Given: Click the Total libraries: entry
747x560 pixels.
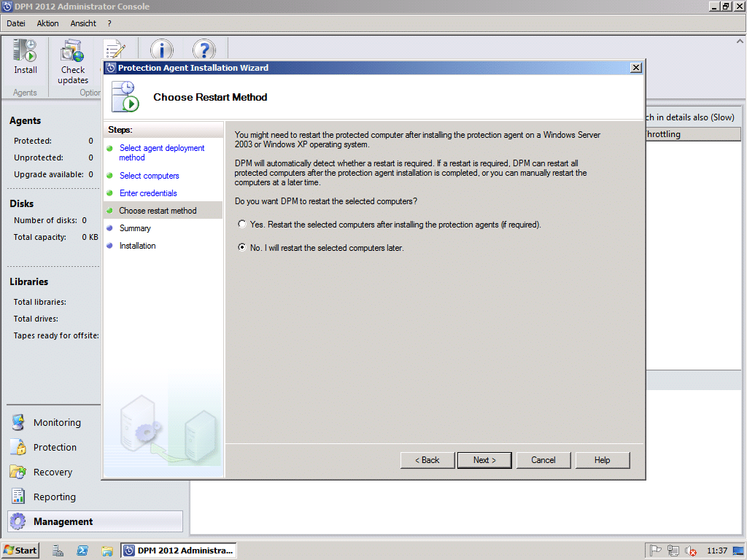Looking at the screenshot, I should (40, 302).
